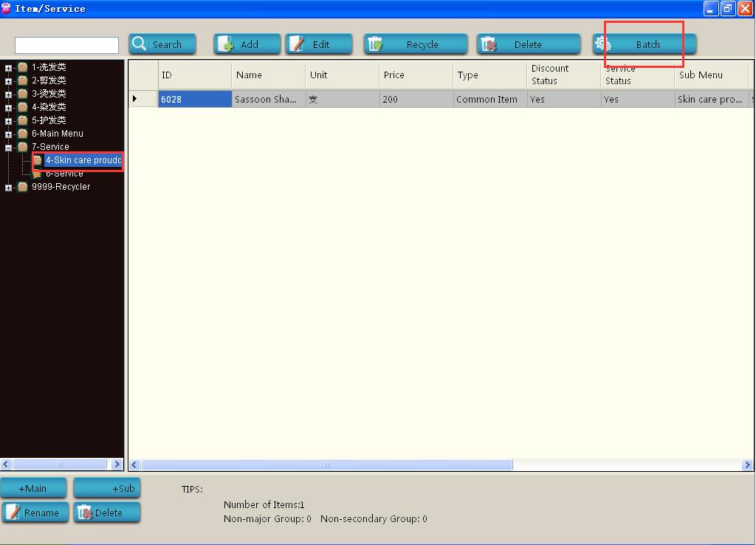This screenshot has width=756, height=545.
Task: Click the +Sub button
Action: tap(107, 488)
